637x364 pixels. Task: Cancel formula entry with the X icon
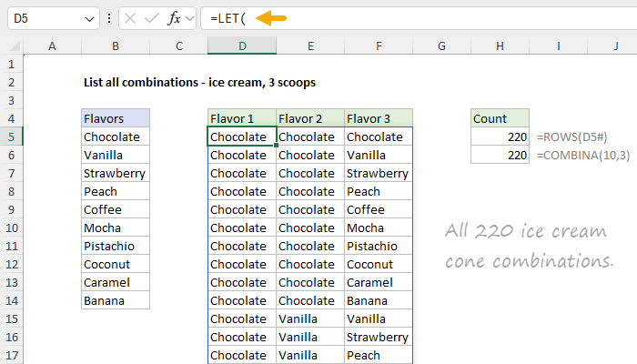[130, 19]
